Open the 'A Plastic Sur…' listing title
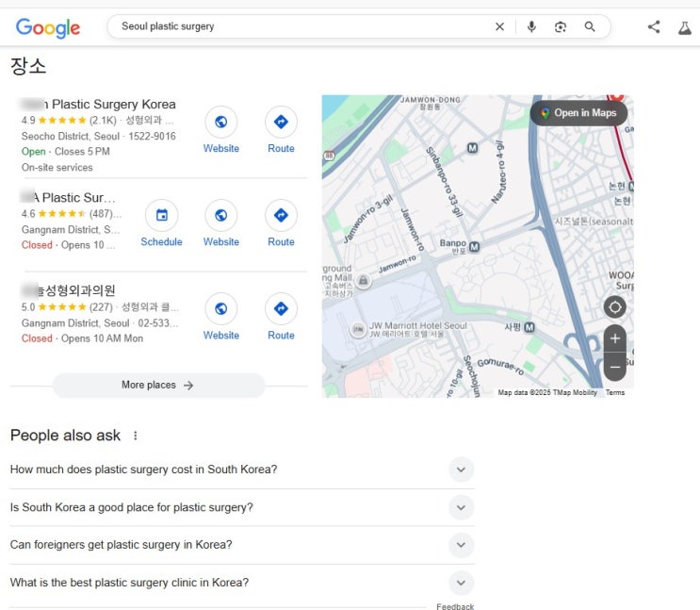The image size is (700, 610). [x=68, y=198]
